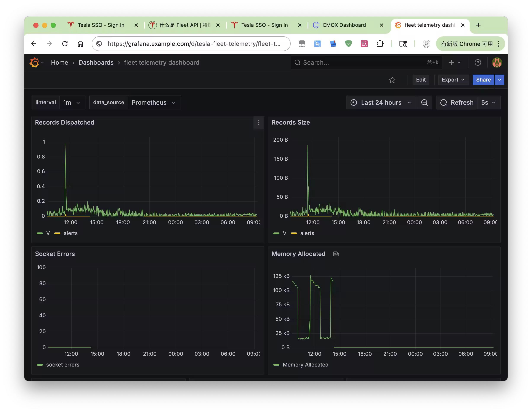The width and height of the screenshot is (532, 413).
Task: Open the tab search icon
Action: [403, 44]
